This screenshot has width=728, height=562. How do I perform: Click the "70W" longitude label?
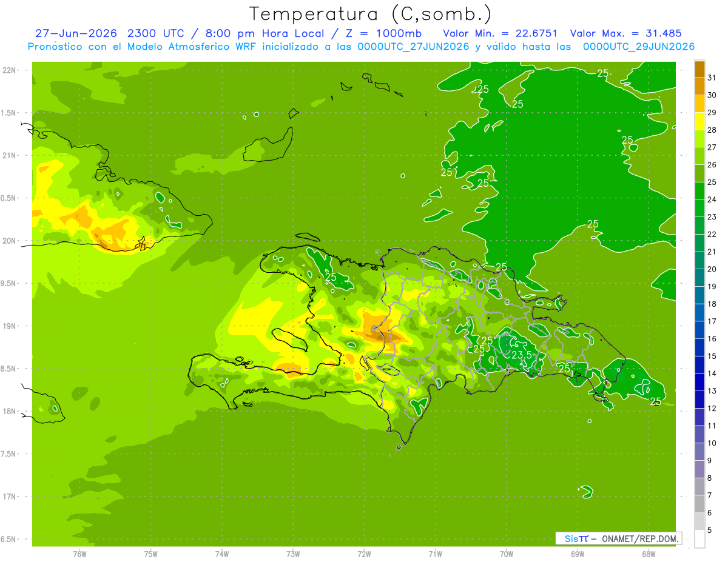(x=506, y=554)
